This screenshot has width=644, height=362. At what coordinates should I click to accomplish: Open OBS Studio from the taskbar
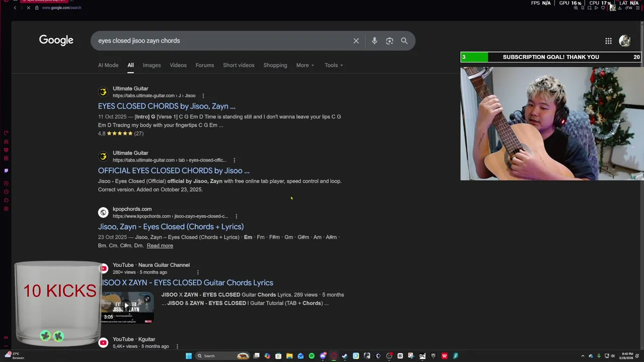389,356
